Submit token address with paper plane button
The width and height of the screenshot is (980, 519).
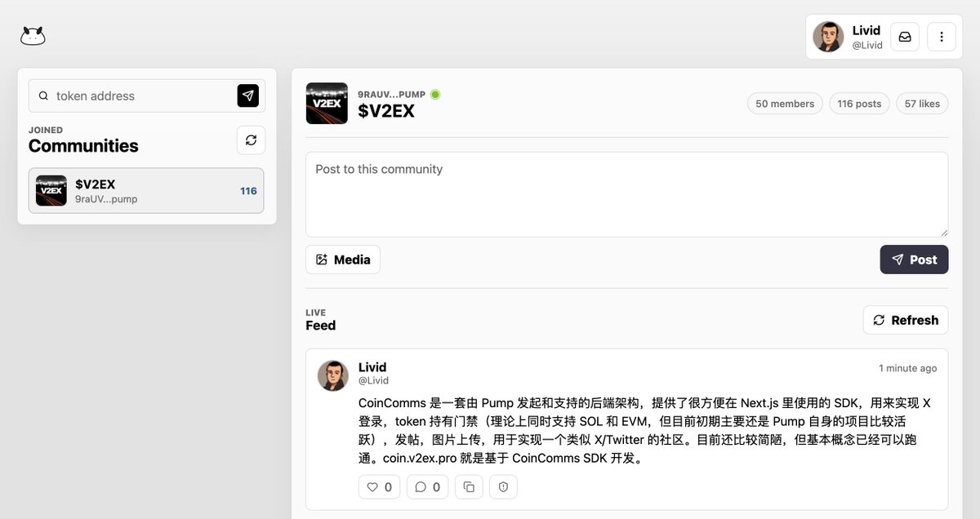(248, 95)
